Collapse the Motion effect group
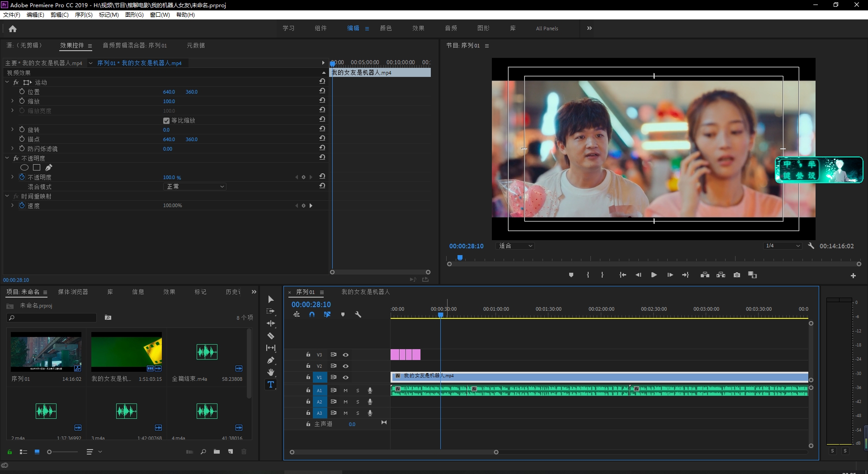The image size is (868, 474). [x=7, y=82]
